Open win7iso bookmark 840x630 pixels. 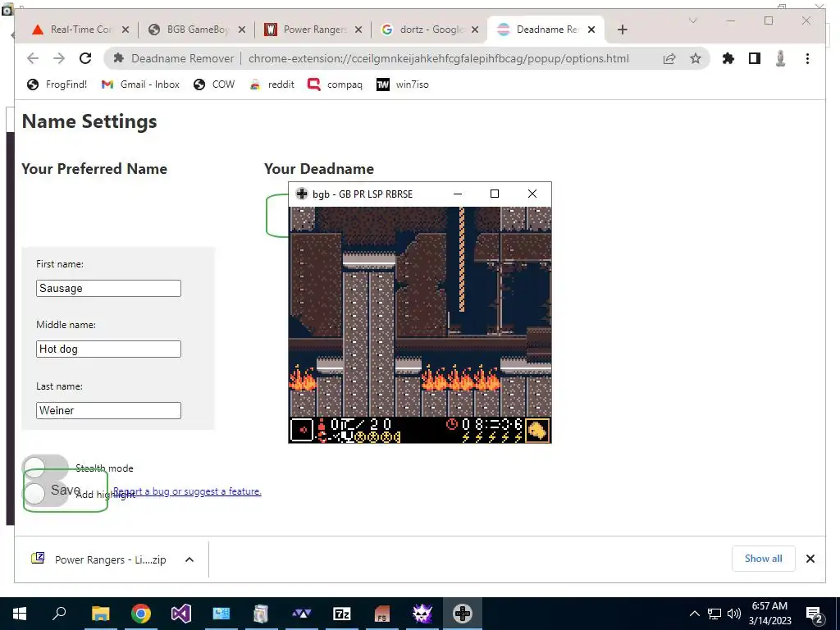(x=402, y=84)
